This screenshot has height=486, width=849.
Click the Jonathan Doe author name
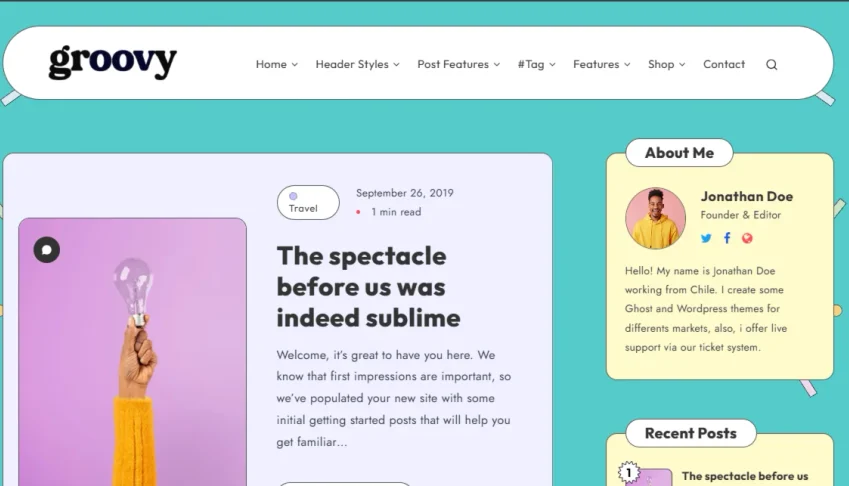click(747, 196)
